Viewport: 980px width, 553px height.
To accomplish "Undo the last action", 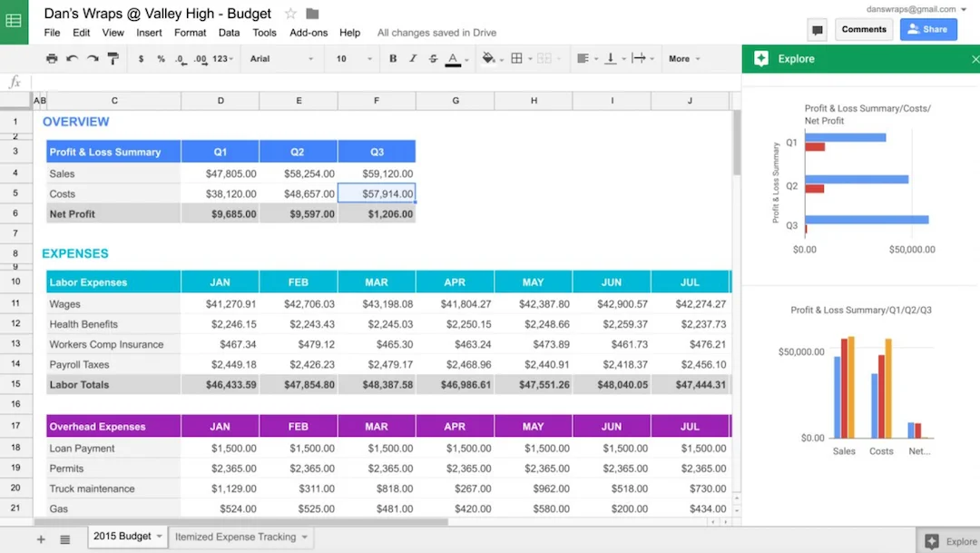I will tap(72, 59).
